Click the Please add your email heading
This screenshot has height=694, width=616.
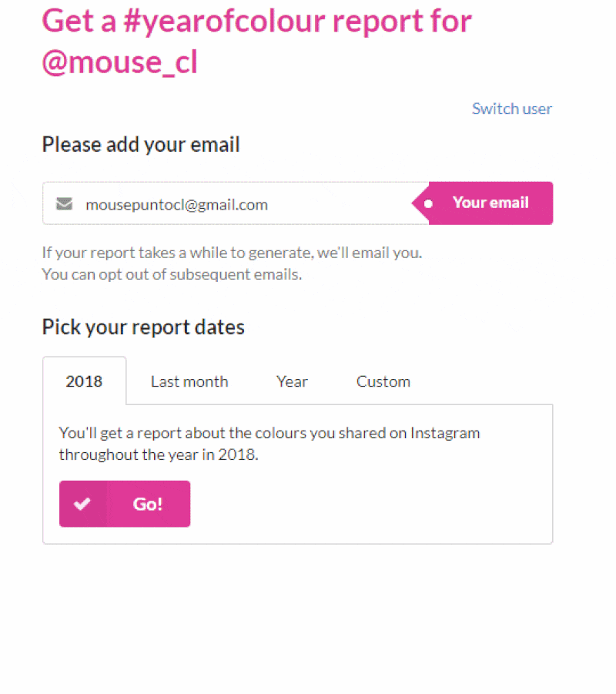[141, 145]
